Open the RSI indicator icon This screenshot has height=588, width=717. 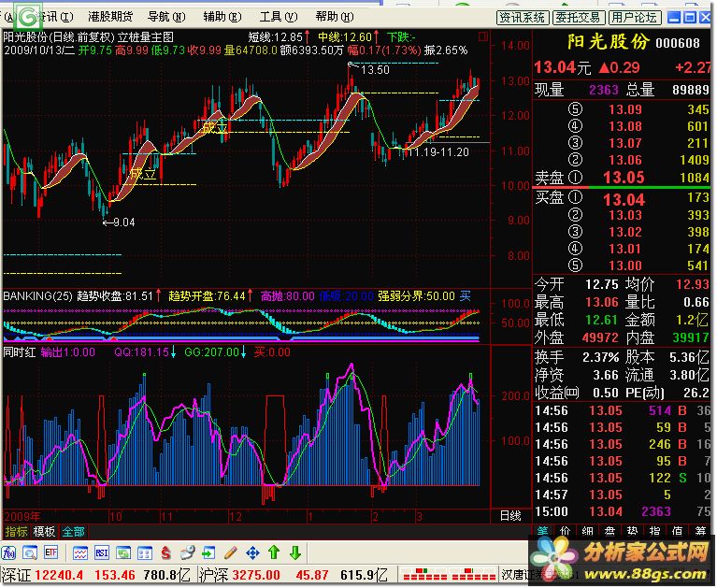click(x=102, y=553)
